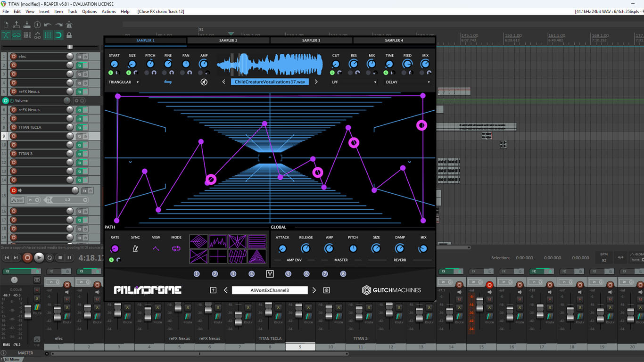
Task: Open the File menu
Action: tap(6, 11)
